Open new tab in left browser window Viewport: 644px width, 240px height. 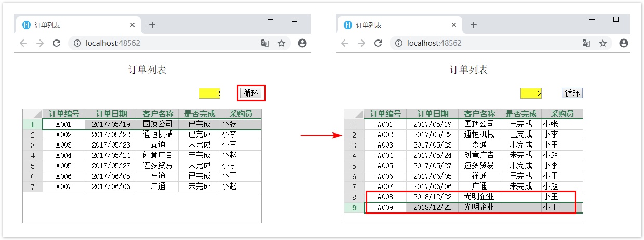point(152,25)
